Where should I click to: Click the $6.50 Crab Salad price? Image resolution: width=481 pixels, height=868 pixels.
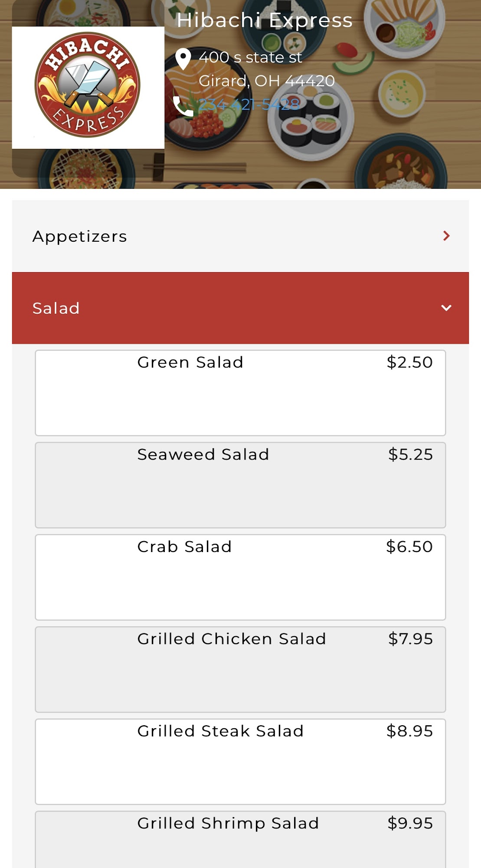pyautogui.click(x=409, y=547)
